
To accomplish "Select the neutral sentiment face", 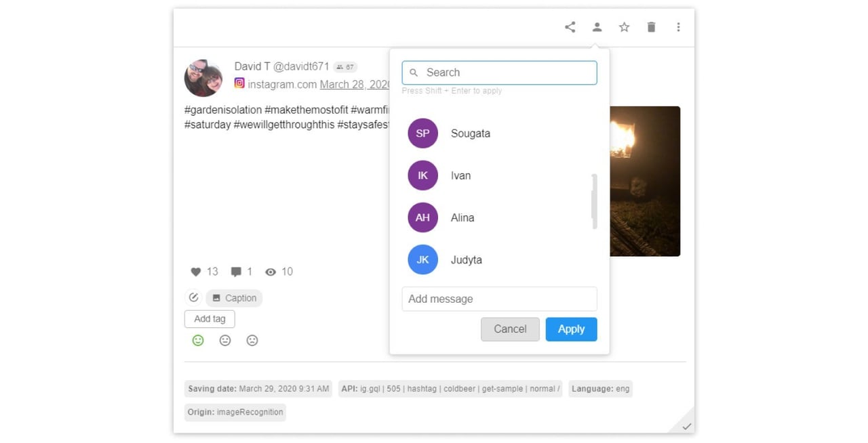I will [225, 340].
